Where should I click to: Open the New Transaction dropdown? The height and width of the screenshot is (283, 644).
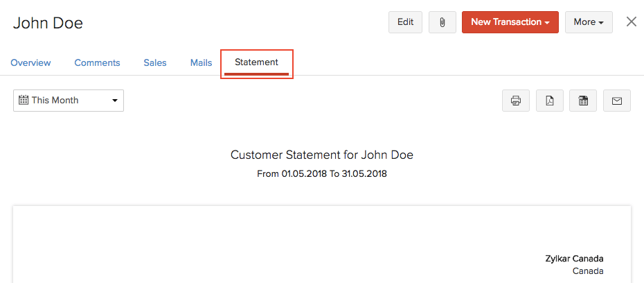coord(510,22)
